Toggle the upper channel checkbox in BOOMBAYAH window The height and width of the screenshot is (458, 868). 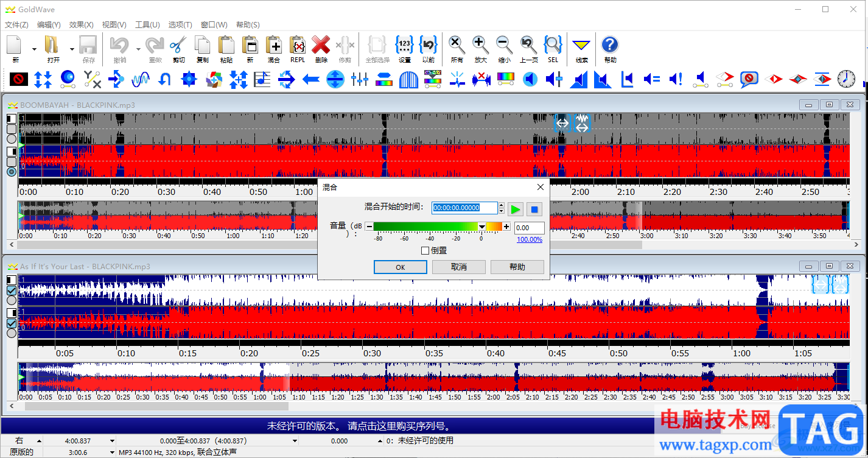pyautogui.click(x=12, y=129)
